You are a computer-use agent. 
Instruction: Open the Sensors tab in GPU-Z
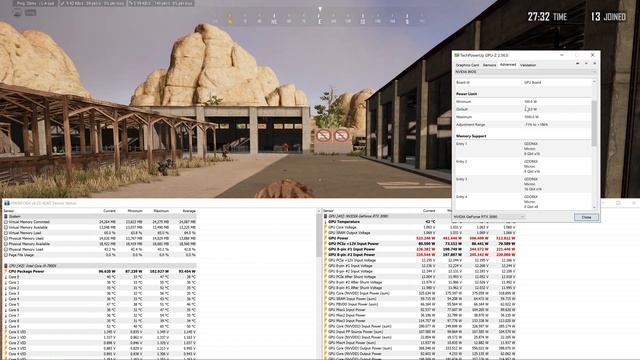(x=489, y=65)
